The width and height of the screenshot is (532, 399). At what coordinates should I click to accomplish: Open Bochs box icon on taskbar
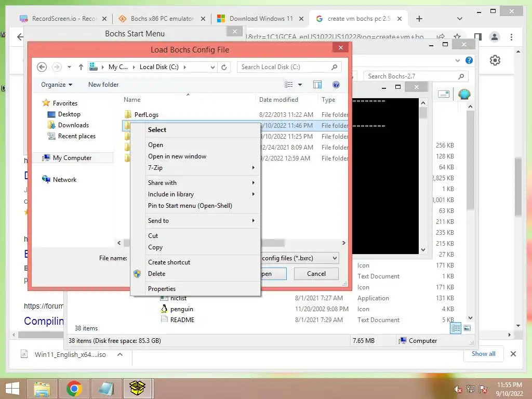coord(137,389)
